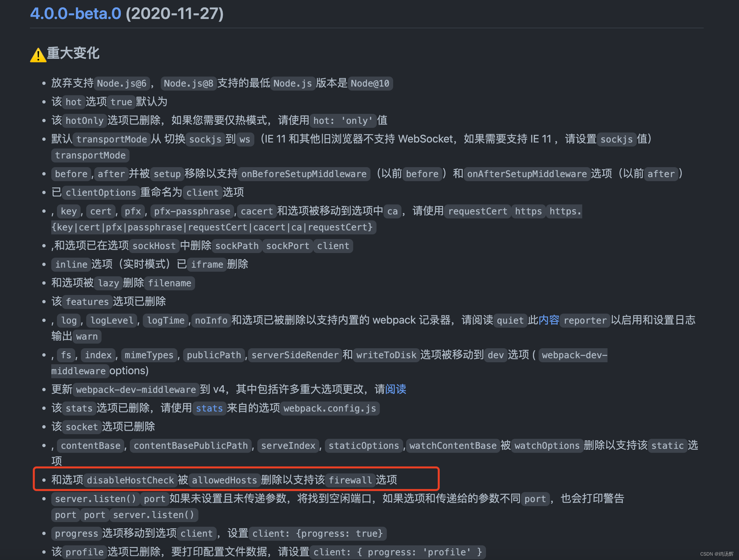Open the blue 内容 link

point(549,320)
